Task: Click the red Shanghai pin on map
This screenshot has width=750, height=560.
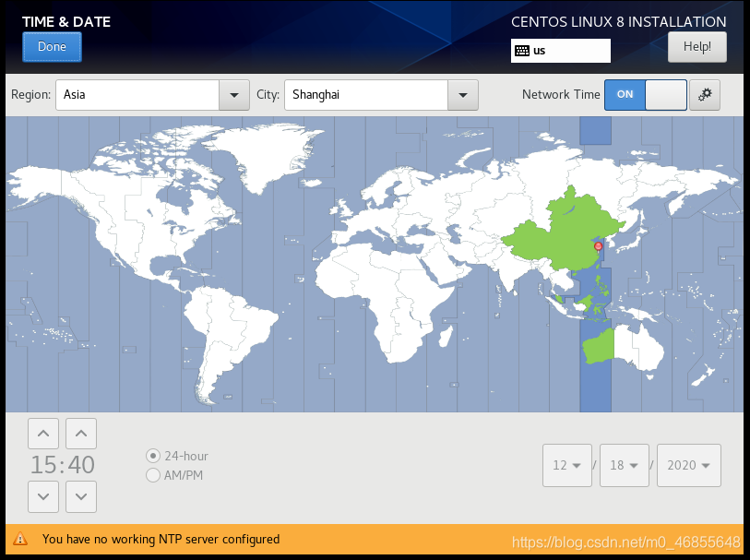Action: (x=598, y=246)
